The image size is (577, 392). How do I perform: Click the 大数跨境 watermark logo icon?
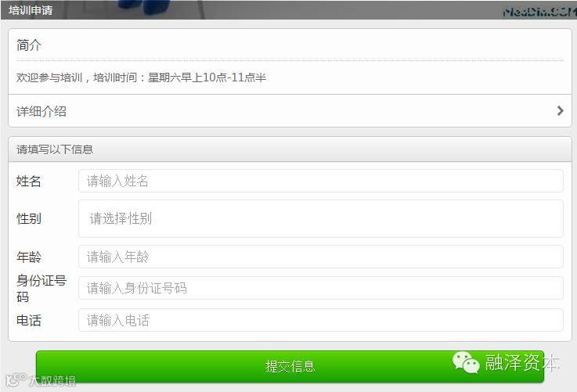coord(16,379)
